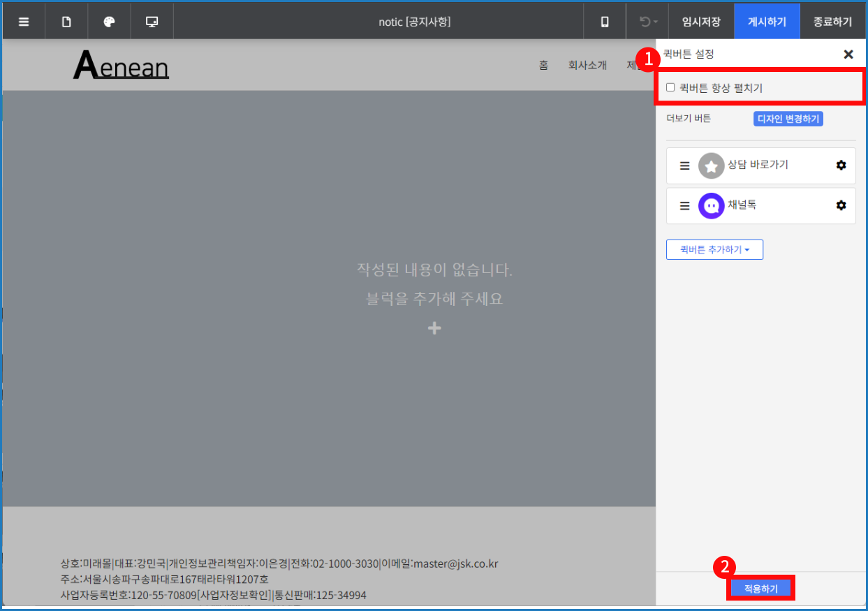Viewport: 868px width, 611px height.
Task: Grab drag handle of 채널톡 item
Action: pos(684,206)
